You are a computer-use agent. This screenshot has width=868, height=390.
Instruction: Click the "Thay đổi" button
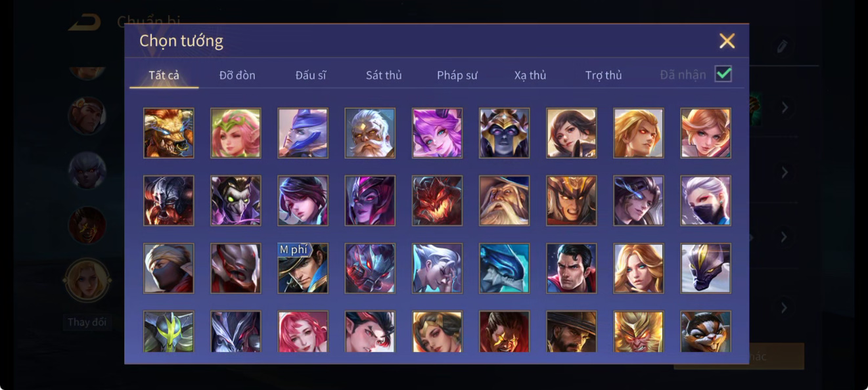87,322
